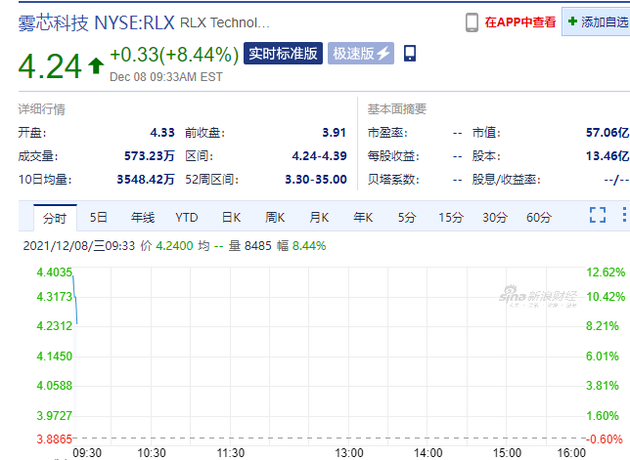Select the YTD chart tab
The image size is (630, 460).
point(187,218)
